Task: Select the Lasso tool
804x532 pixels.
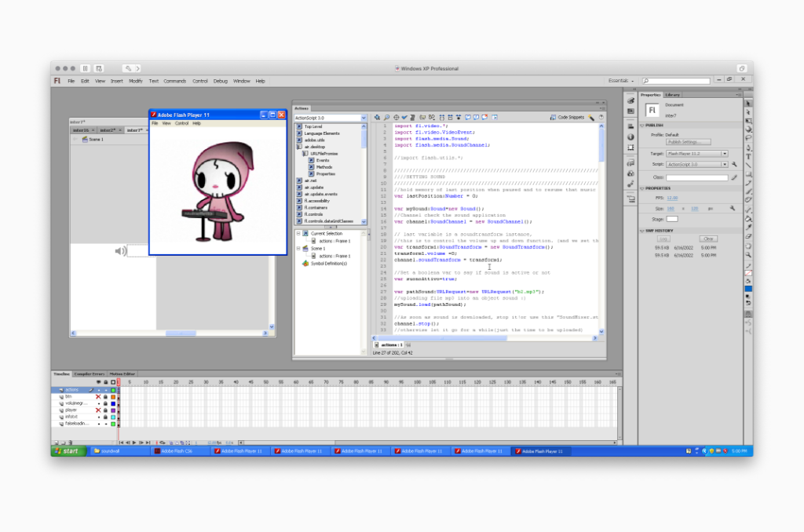Action: (x=748, y=138)
